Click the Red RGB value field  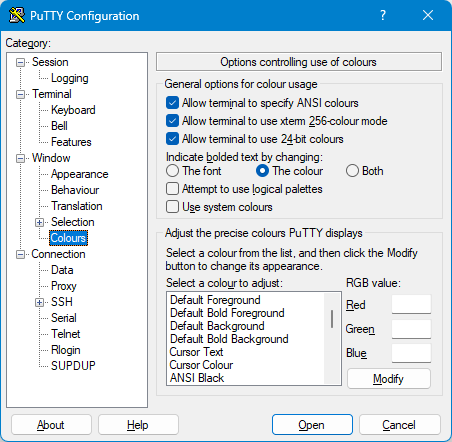(411, 304)
